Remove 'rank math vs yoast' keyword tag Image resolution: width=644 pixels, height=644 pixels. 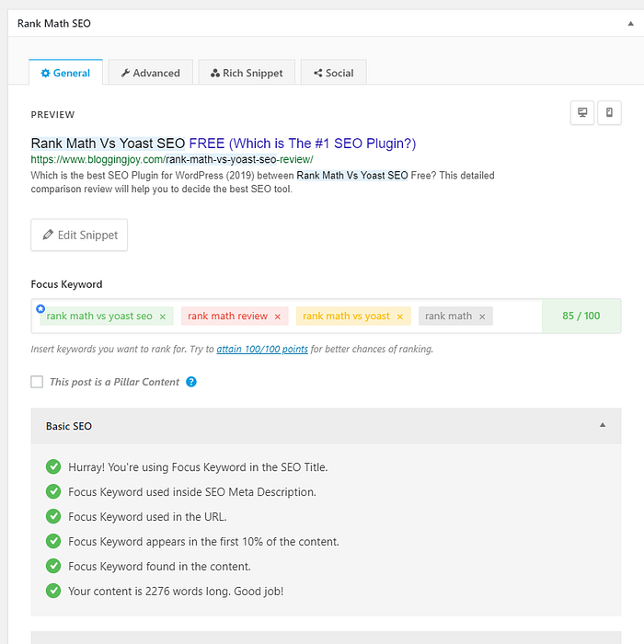(x=399, y=316)
